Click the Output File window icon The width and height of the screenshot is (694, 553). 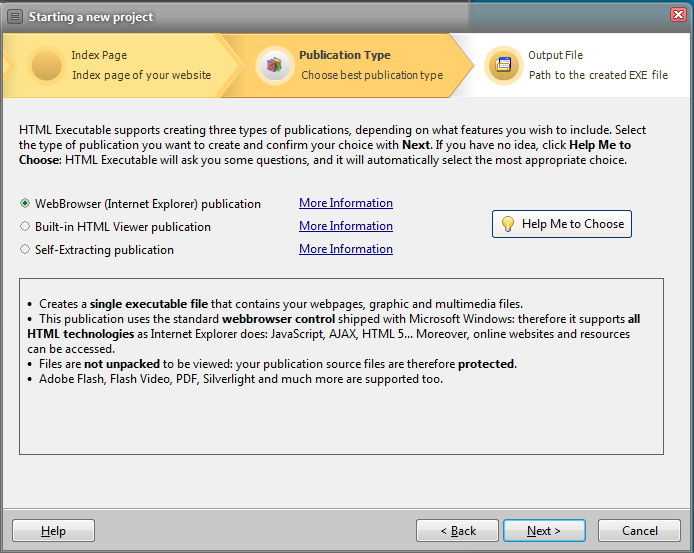coord(503,65)
